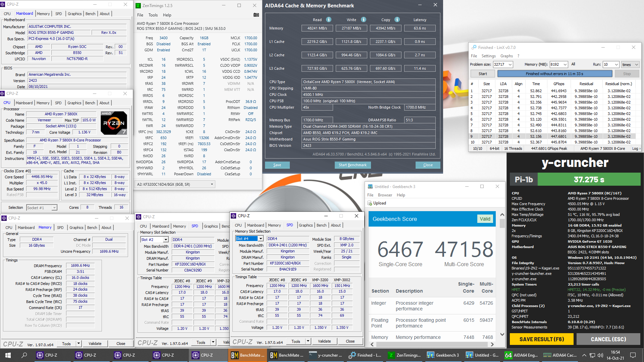
Task: Open Slot #4 memory slot dropdown
Action: (260, 239)
